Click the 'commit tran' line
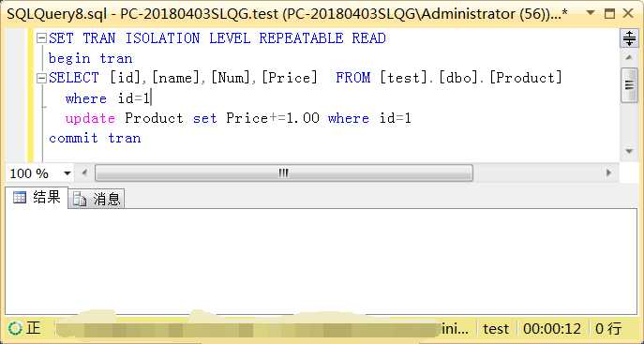 point(95,138)
